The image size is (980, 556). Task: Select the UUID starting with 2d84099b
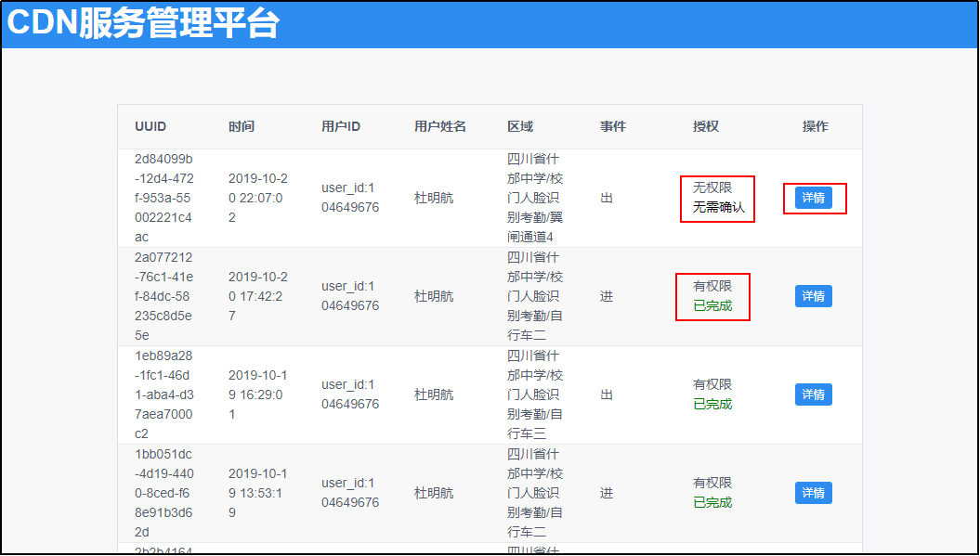[163, 198]
